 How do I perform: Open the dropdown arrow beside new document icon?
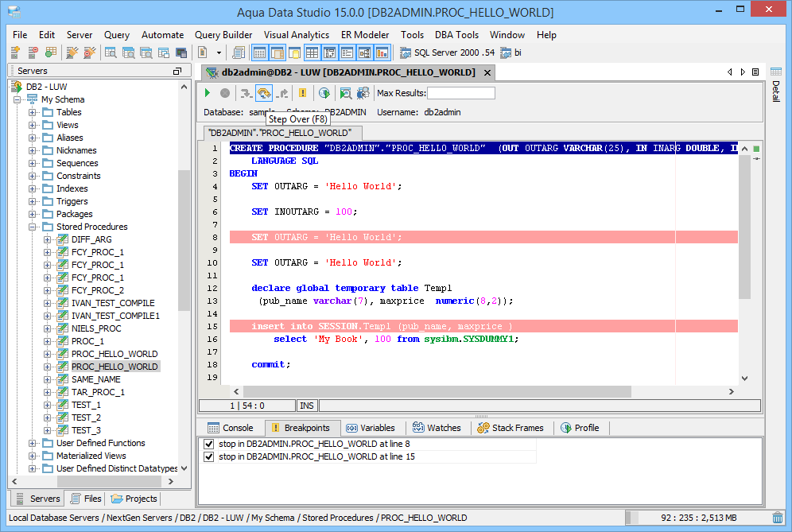219,52
